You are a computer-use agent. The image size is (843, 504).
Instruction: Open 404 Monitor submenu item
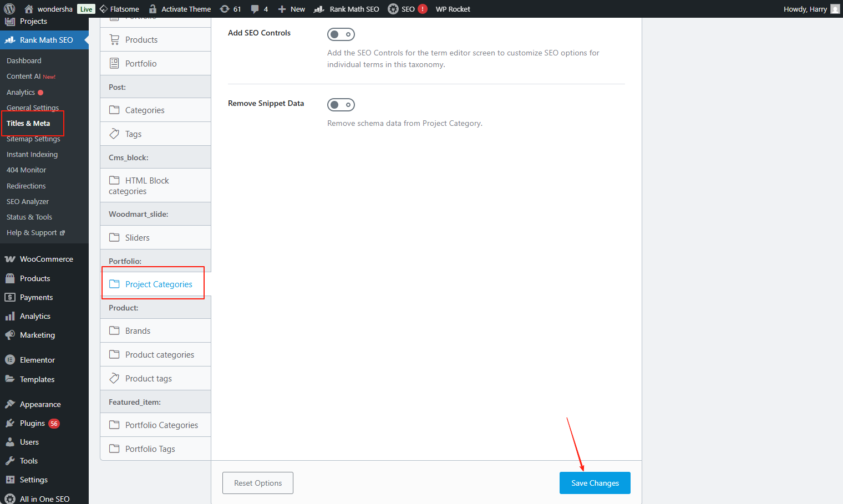coord(26,170)
